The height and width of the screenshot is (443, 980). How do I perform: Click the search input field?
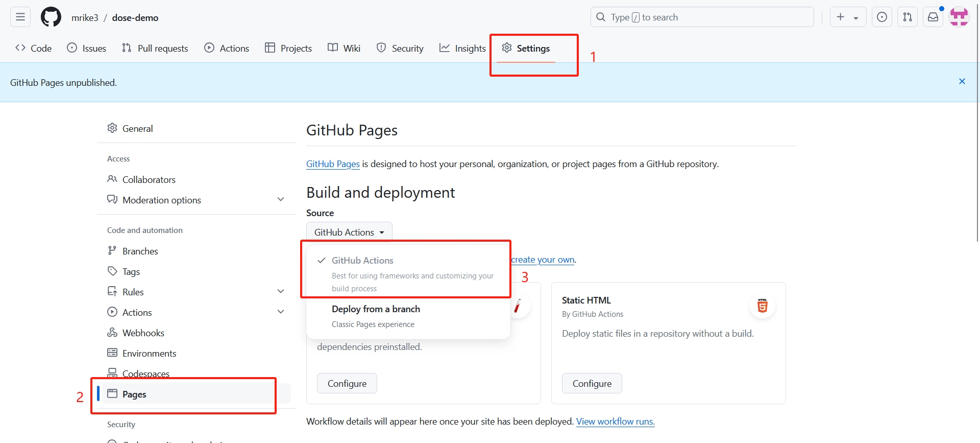tap(702, 17)
